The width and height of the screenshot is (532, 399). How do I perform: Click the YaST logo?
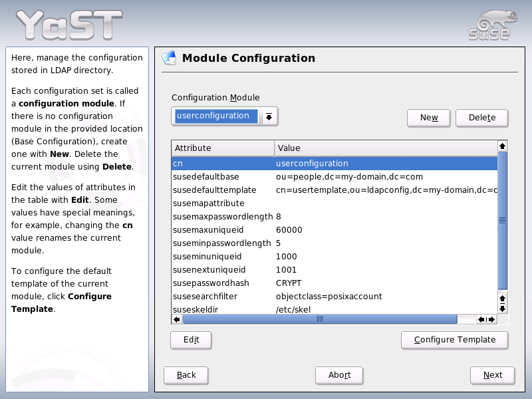click(69, 25)
